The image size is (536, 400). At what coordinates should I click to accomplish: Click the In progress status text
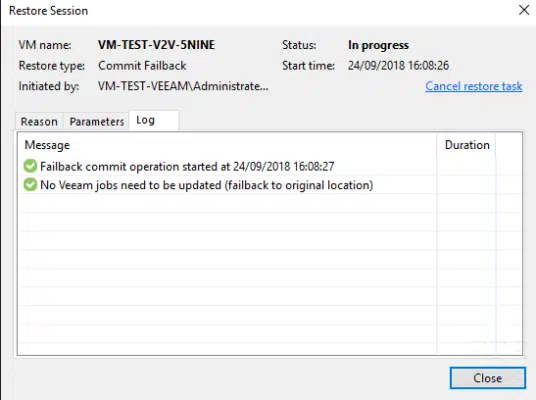378,45
